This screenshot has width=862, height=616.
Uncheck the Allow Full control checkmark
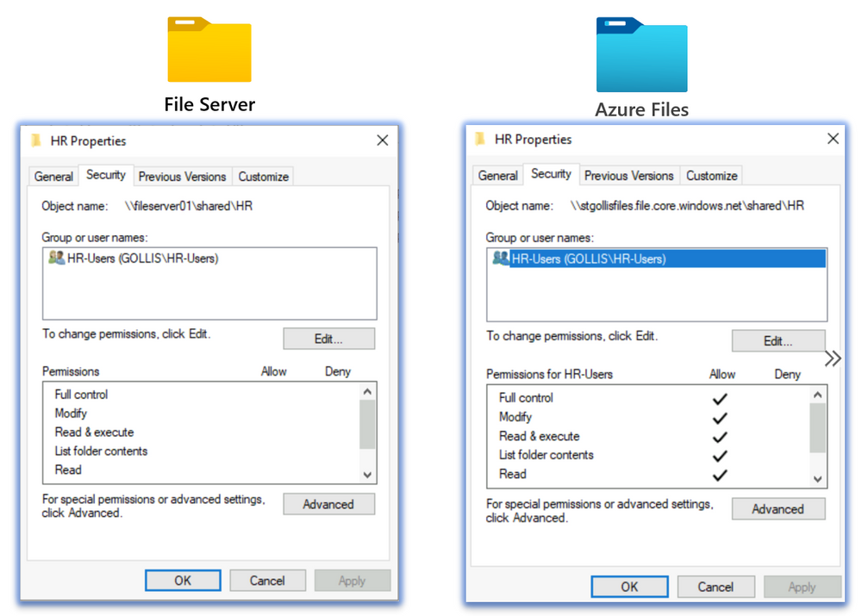point(721,397)
